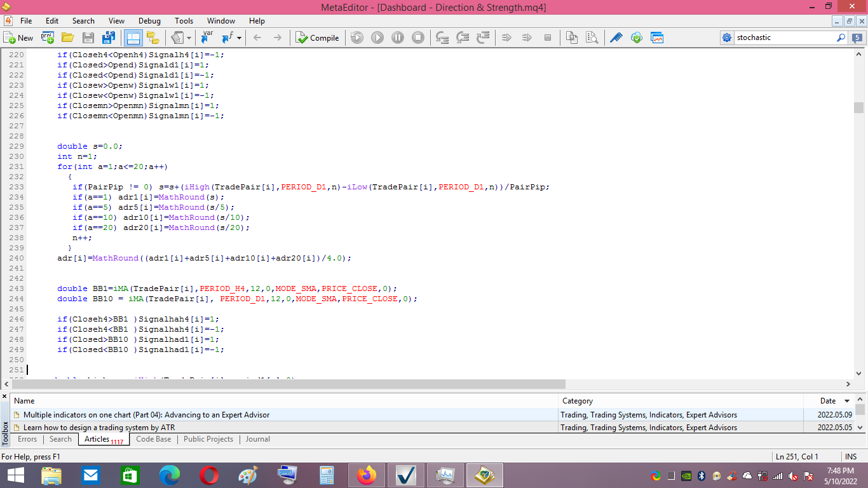The image size is (868, 488).
Task: Expand the function list dropdown arrow
Action: point(239,38)
